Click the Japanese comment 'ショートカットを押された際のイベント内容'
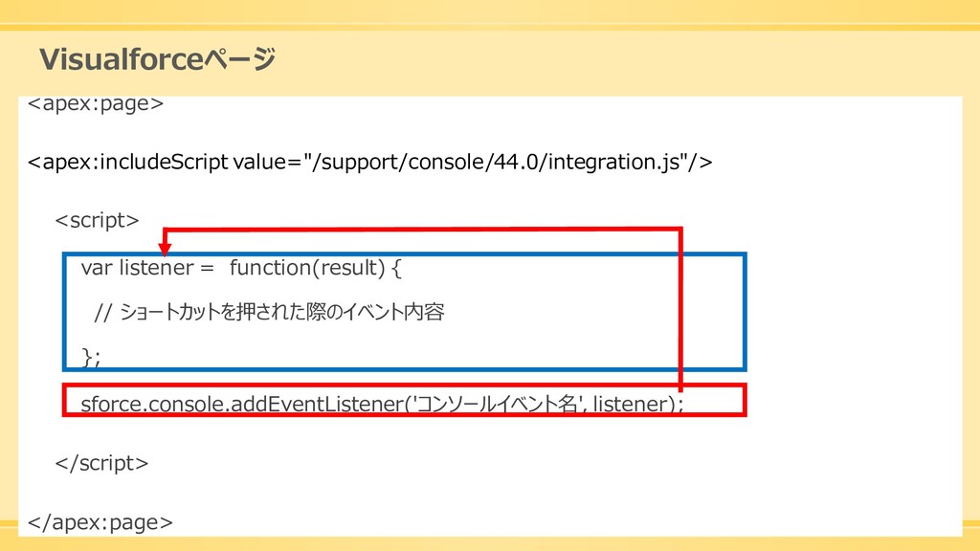980x551 pixels. (x=269, y=312)
